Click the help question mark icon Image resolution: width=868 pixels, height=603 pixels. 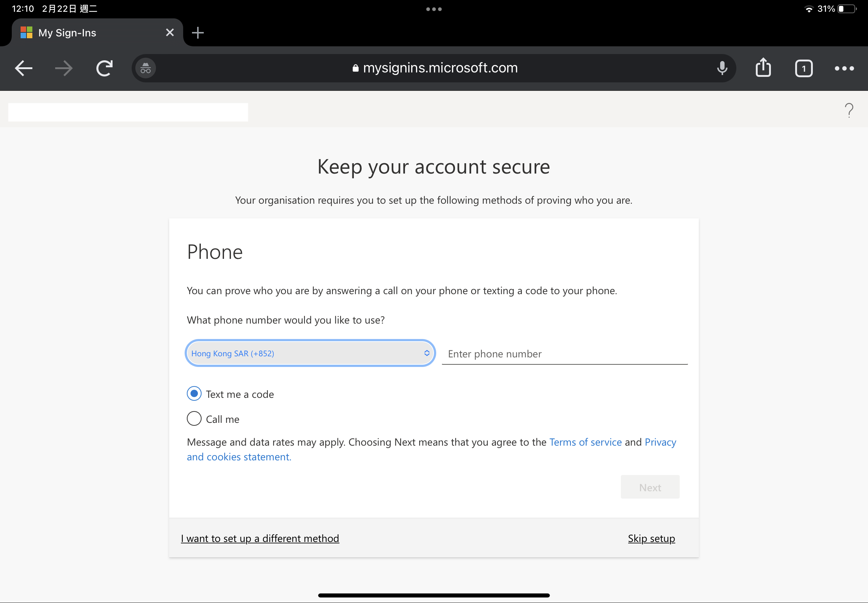tap(849, 110)
